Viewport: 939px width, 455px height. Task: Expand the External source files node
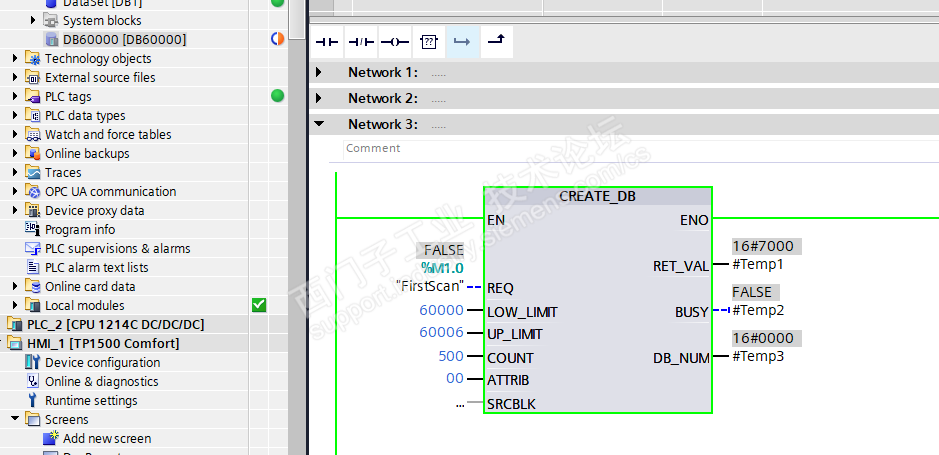tap(15, 78)
